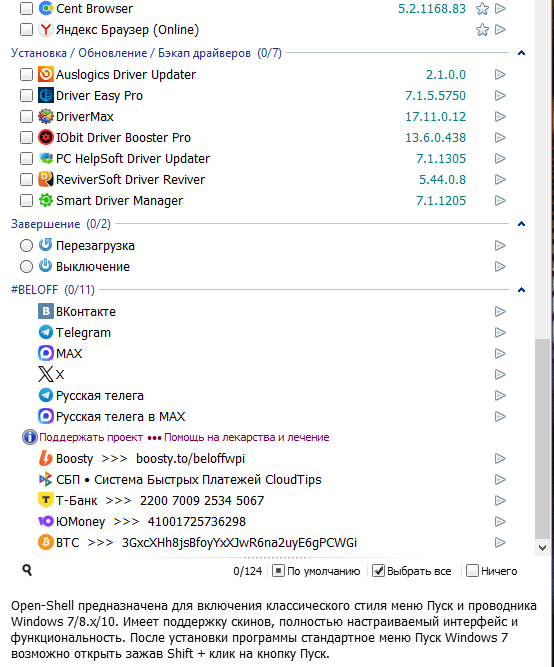This screenshot has width=554, height=667.
Task: Enable Auslogics Driver Updater checkbox
Action: click(x=26, y=74)
